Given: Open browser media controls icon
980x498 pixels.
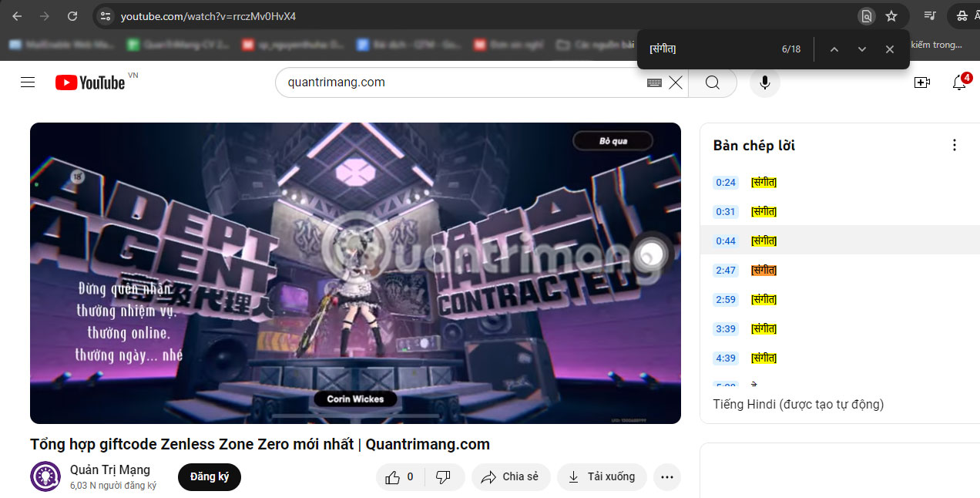Looking at the screenshot, I should tap(930, 15).
